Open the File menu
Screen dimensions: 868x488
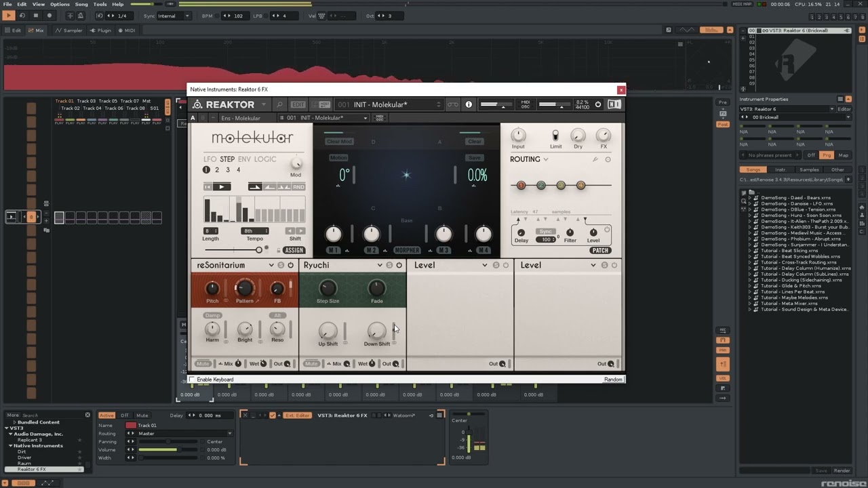7,4
